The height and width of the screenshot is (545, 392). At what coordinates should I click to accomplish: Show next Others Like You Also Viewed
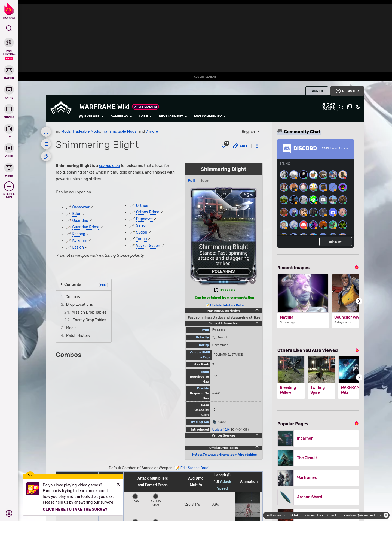point(359,377)
